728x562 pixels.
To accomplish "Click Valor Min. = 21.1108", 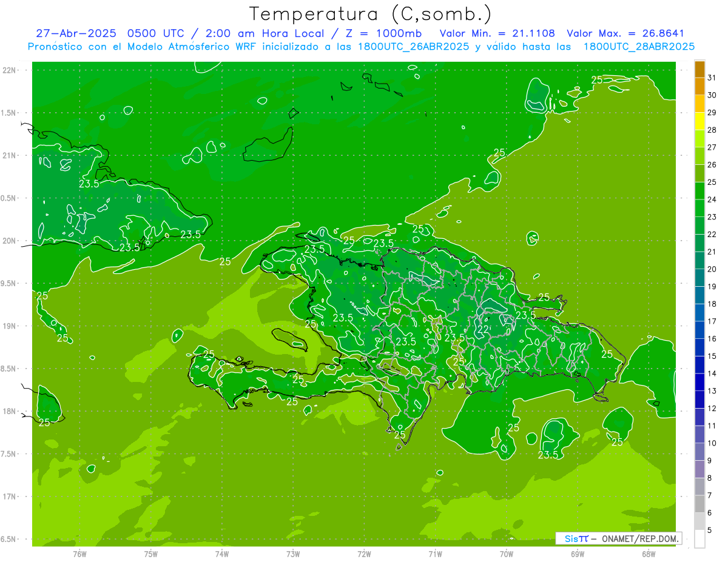I will point(499,33).
